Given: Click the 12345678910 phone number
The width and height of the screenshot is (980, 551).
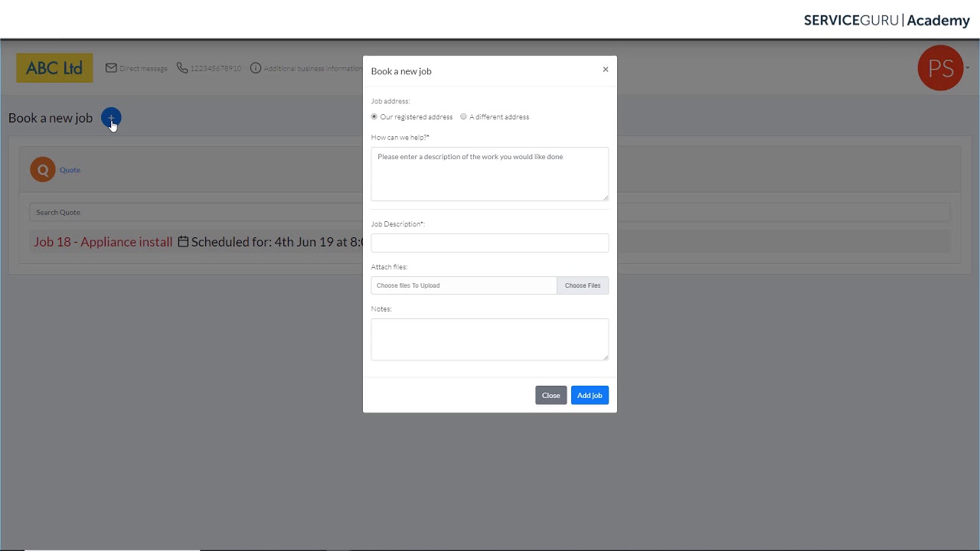Looking at the screenshot, I should click(x=216, y=69).
